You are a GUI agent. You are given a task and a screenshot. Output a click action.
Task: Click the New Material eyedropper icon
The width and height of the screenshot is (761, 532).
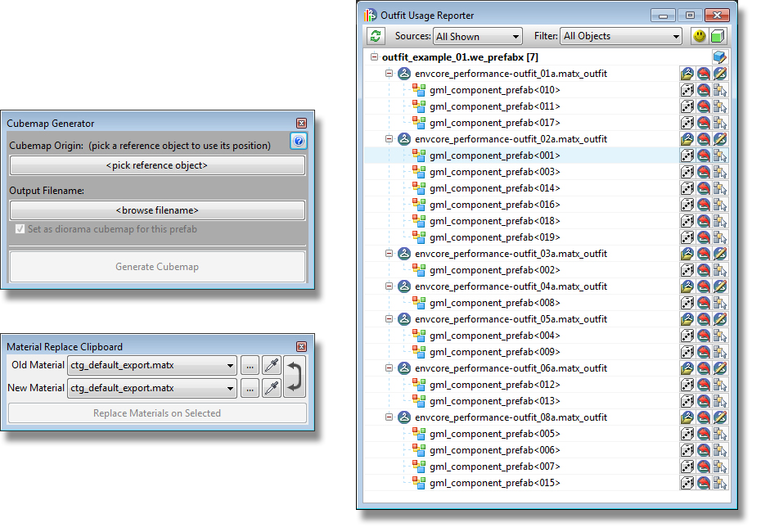coord(272,388)
